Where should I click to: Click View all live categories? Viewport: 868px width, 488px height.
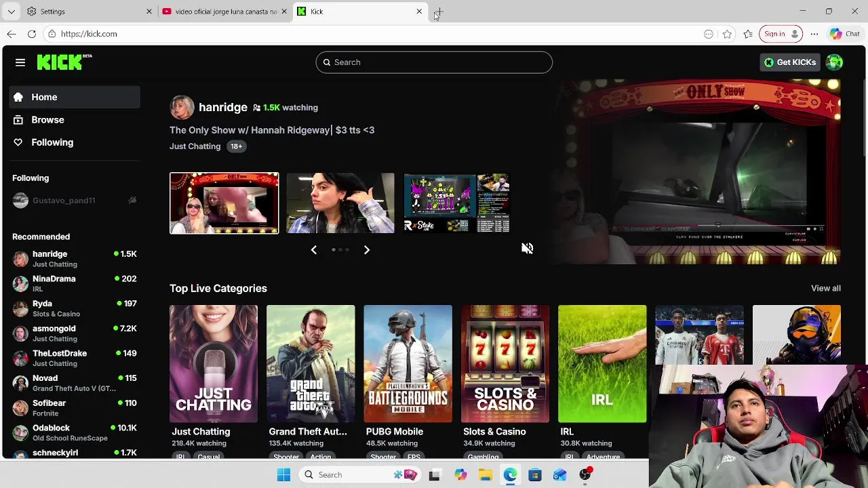pyautogui.click(x=825, y=288)
